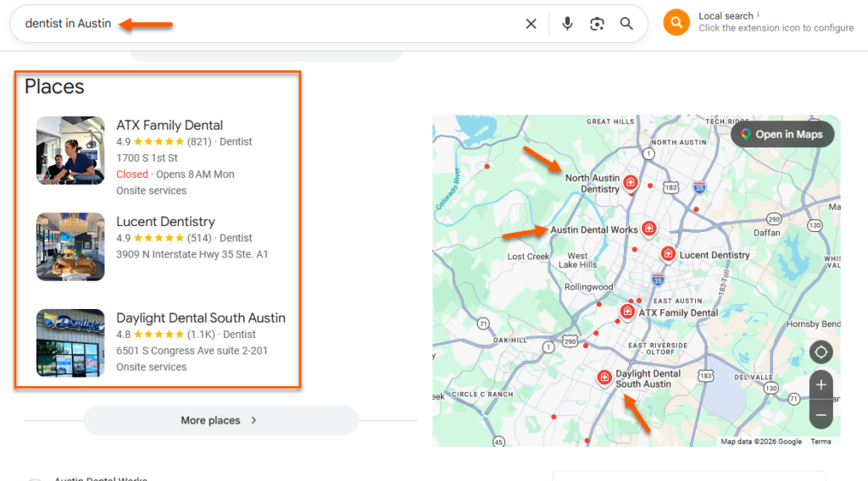Open the map Terms link
This screenshot has width=868, height=481.
[x=821, y=441]
